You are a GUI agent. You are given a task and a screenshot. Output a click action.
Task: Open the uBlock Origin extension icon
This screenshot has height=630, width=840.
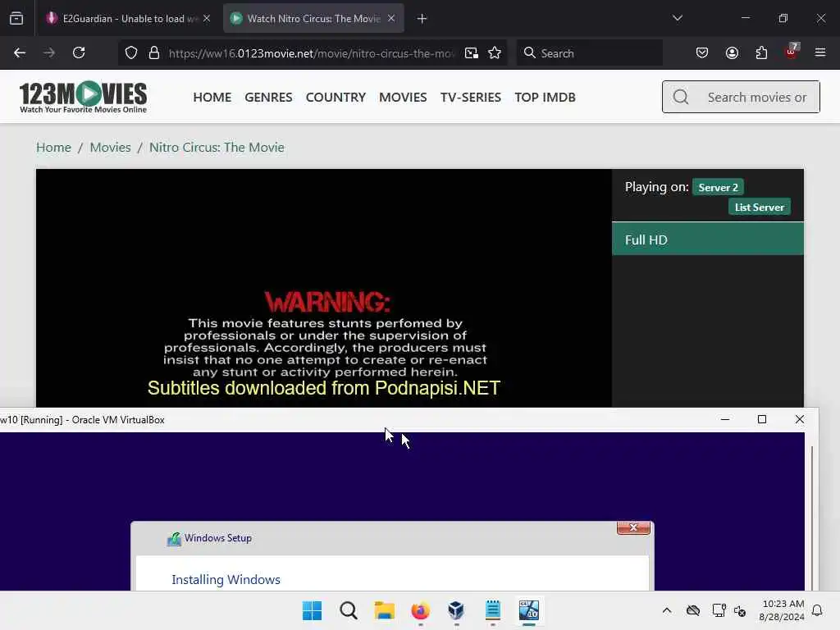792,52
